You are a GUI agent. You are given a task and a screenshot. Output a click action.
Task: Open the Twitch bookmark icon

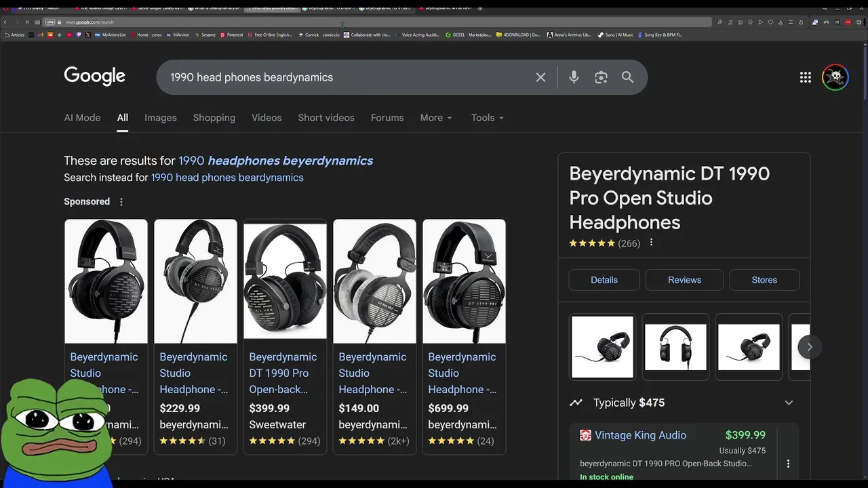[x=79, y=35]
